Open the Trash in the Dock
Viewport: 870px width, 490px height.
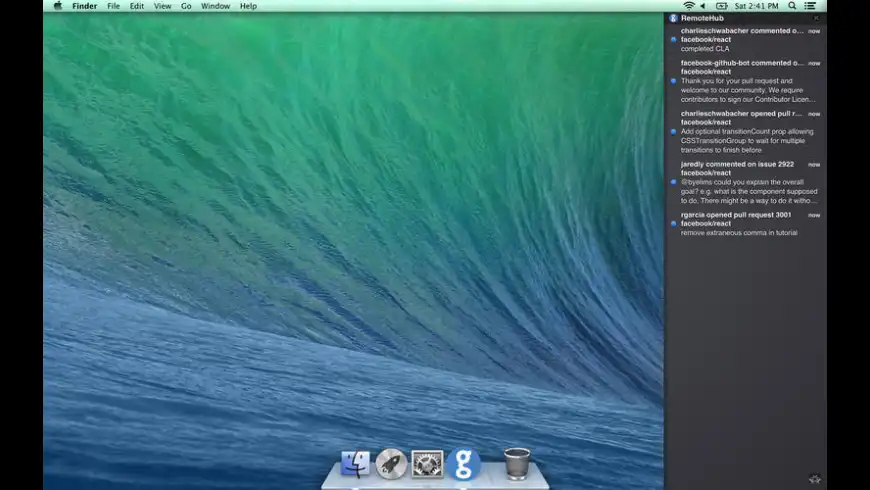[517, 464]
